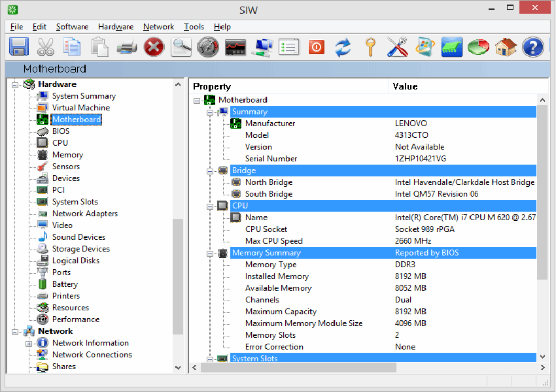This screenshot has width=556, height=392.
Task: Select BIOS in the Hardware tree
Action: coord(61,131)
